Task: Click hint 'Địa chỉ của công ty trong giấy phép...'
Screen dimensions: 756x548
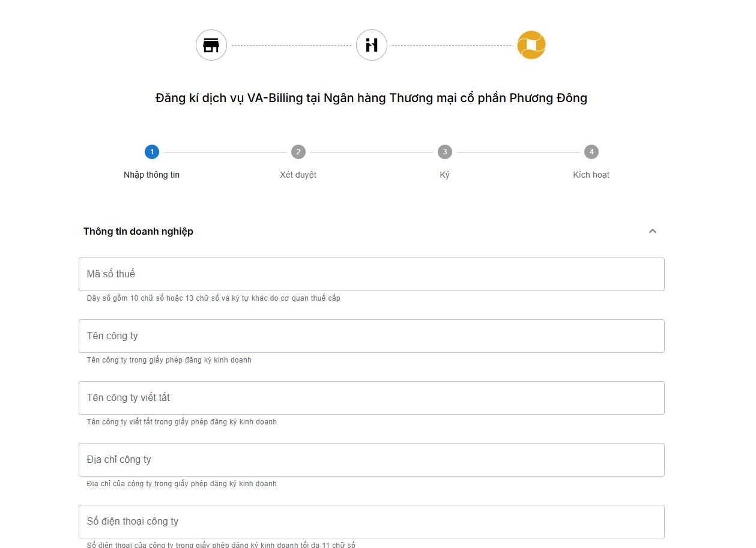Action: click(x=182, y=484)
